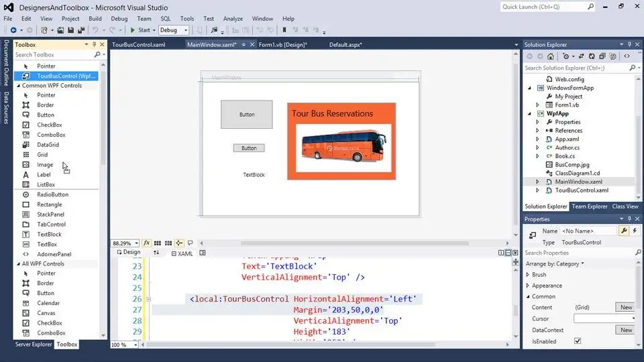Switch to the TourBusControl.xaml tab
The image size is (644, 362).
[139, 45]
